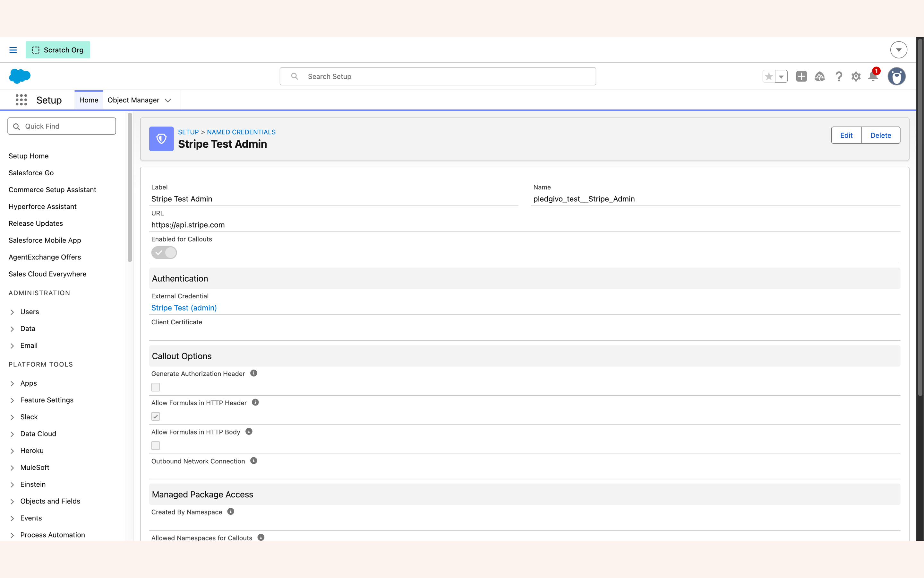
Task: Click the Delete button
Action: tap(880, 135)
